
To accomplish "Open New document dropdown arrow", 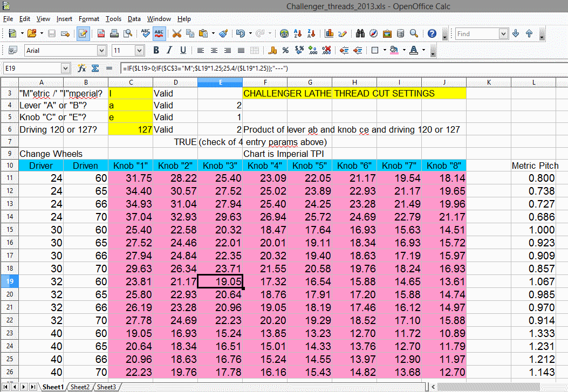I will tap(22, 33).
